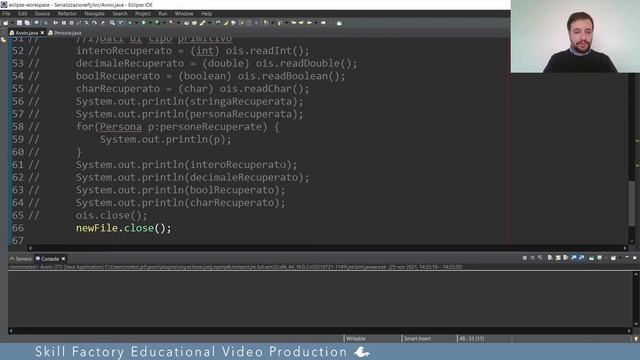Click the Open Console icon
This screenshot has height=360, width=640.
click(613, 258)
